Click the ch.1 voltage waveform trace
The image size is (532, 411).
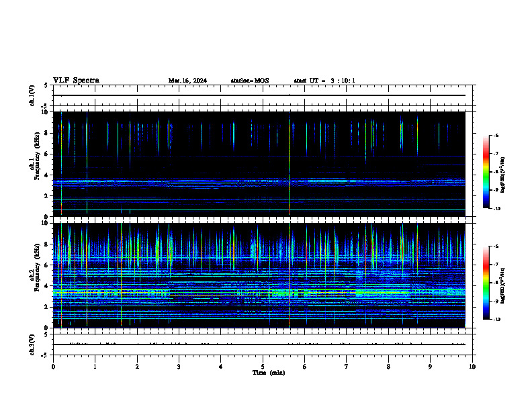259,95
